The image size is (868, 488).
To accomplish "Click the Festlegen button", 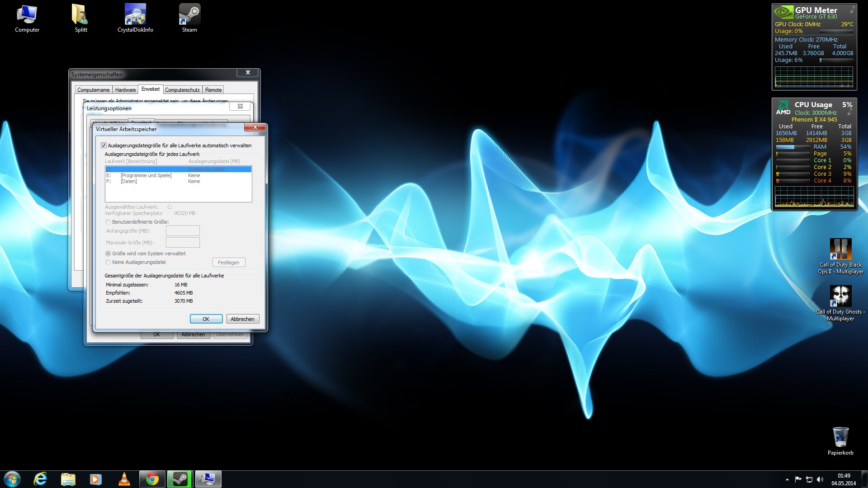I will pos(228,263).
